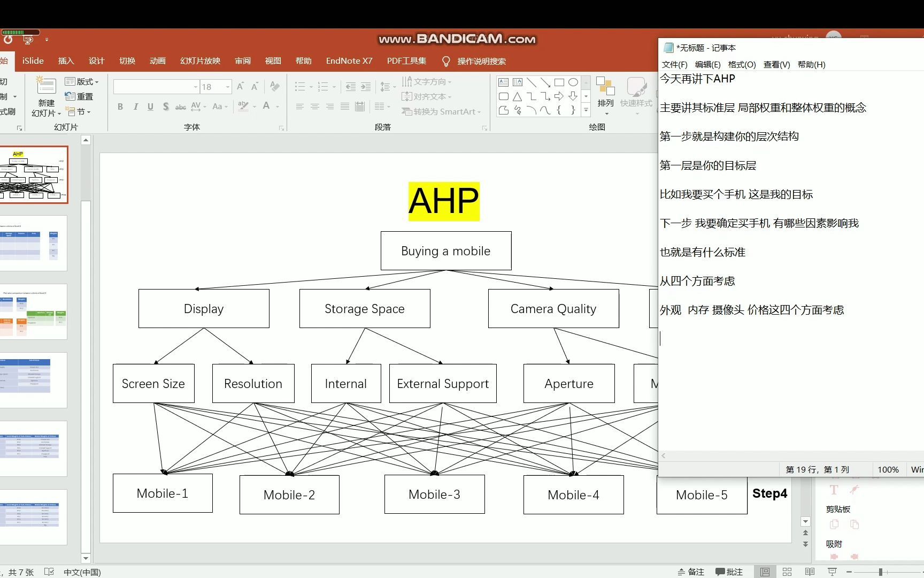Select the horizontal text box shape tool

coord(503,82)
